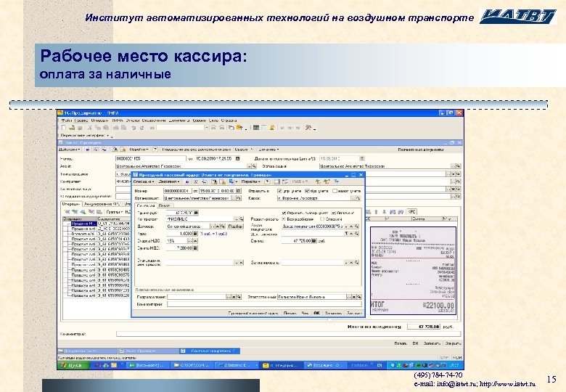Open Действия dropdown in cash order dialog
The width and height of the screenshot is (566, 392).
click(x=168, y=181)
